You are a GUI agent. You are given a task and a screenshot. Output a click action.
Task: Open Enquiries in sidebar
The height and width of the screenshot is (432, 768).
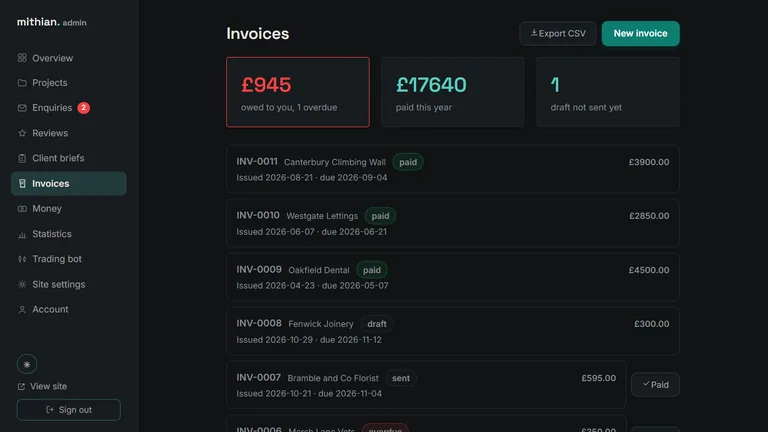[x=69, y=108]
